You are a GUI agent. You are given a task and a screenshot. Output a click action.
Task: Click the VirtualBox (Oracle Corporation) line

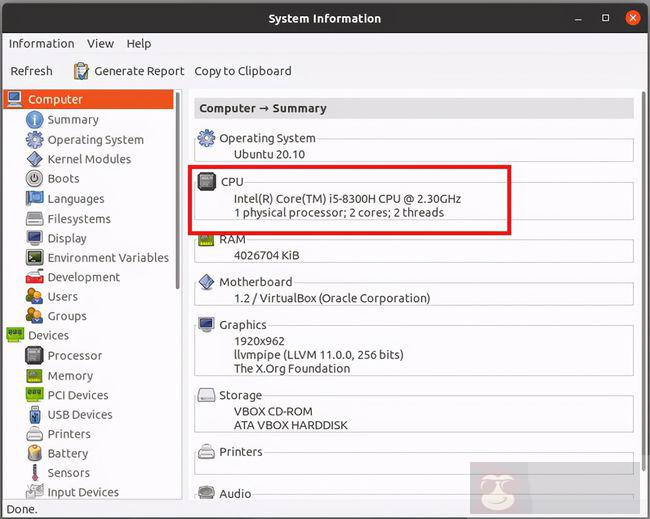332,298
